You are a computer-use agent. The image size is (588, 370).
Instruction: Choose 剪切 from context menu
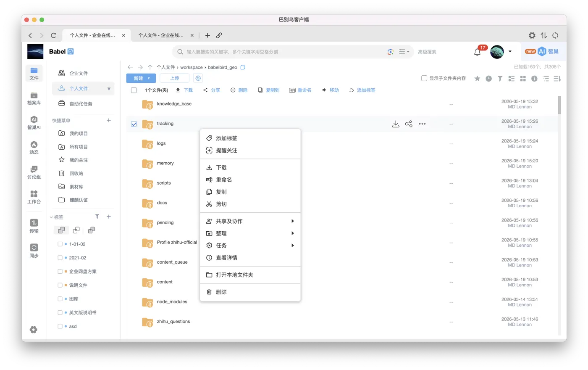[x=250, y=204]
